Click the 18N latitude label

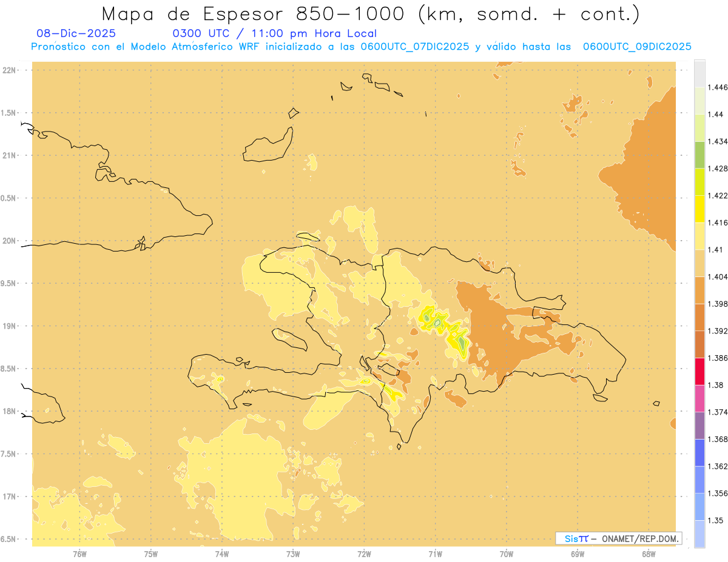(8, 411)
